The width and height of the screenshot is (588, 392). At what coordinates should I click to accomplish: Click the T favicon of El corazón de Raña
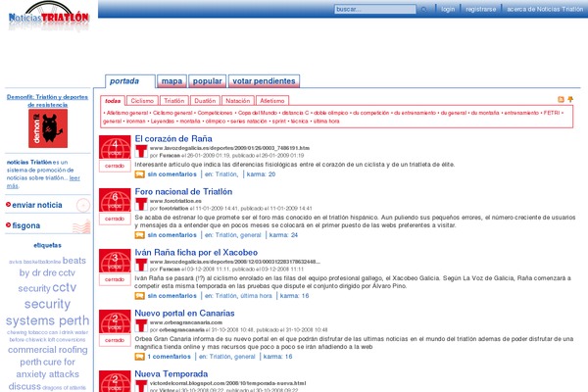[x=141, y=151]
